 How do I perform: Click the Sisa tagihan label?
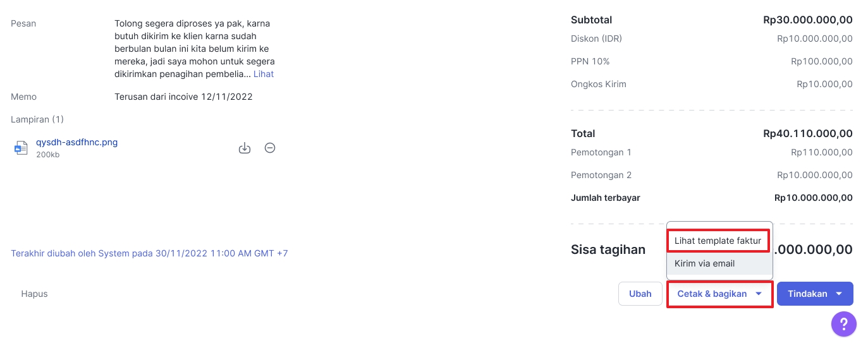(x=608, y=249)
